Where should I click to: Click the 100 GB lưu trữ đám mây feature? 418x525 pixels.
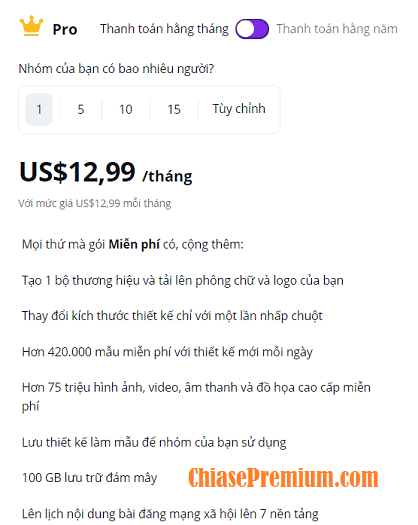89,478
